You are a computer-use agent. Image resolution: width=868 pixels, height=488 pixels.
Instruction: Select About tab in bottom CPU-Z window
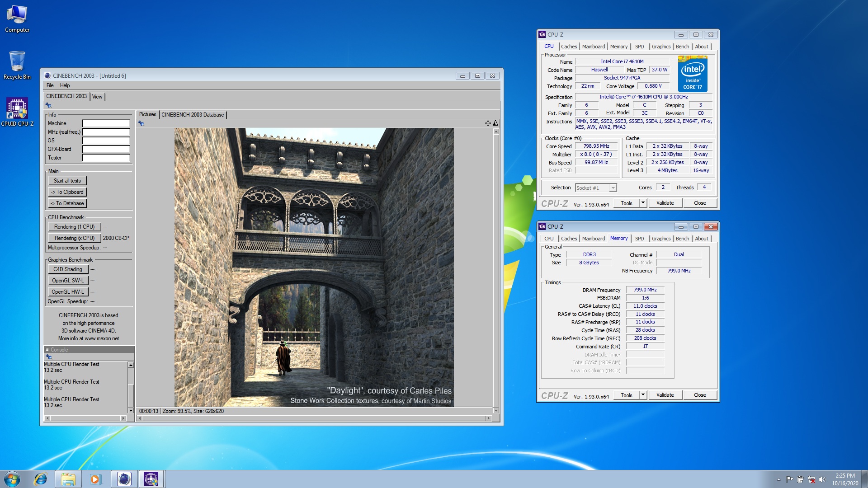702,239
